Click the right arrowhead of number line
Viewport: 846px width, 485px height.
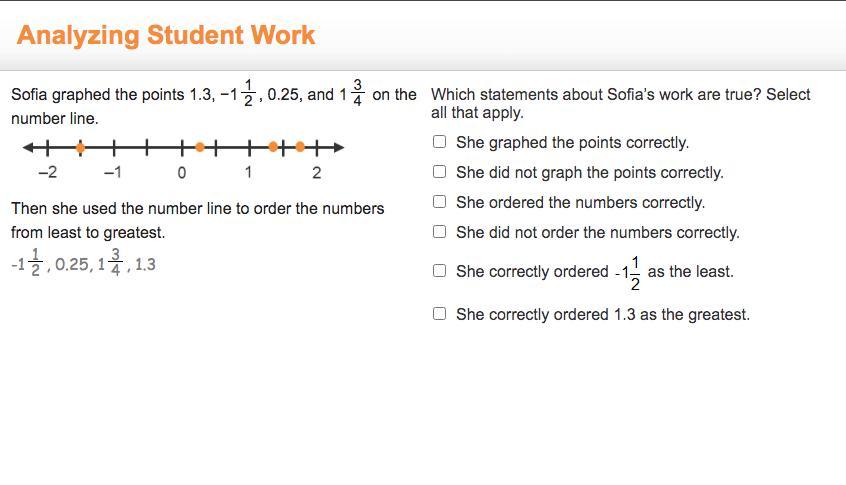338,147
